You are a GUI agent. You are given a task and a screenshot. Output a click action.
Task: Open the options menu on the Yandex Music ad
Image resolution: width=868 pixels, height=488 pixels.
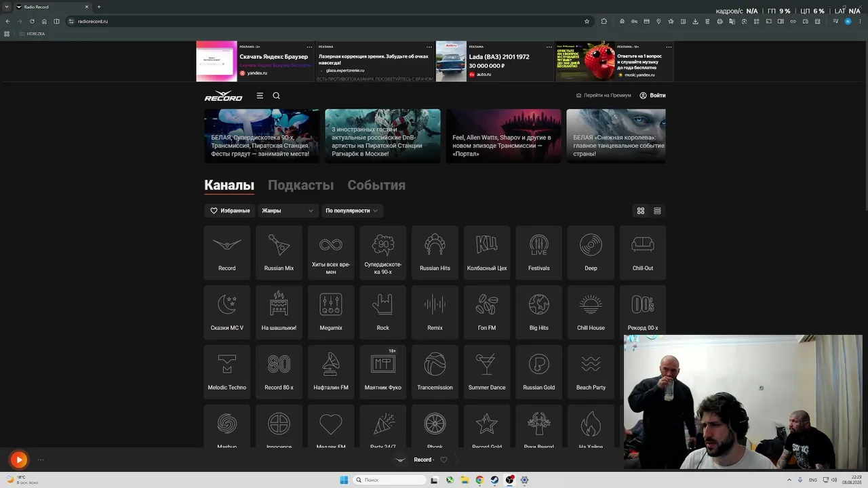click(669, 47)
